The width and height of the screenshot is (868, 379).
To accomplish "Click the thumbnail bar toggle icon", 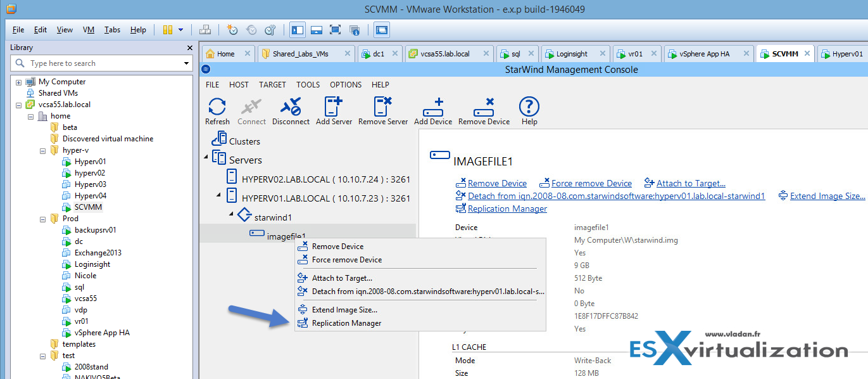I will click(x=317, y=30).
